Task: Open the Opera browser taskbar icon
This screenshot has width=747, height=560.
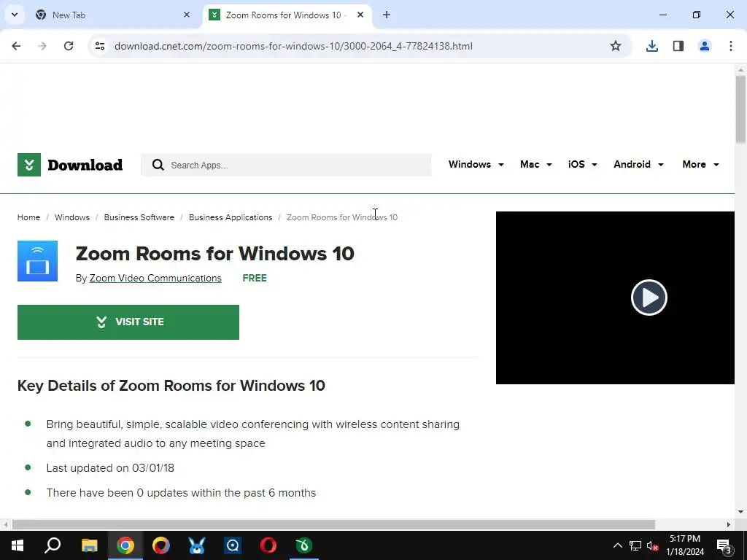Action: [268, 545]
